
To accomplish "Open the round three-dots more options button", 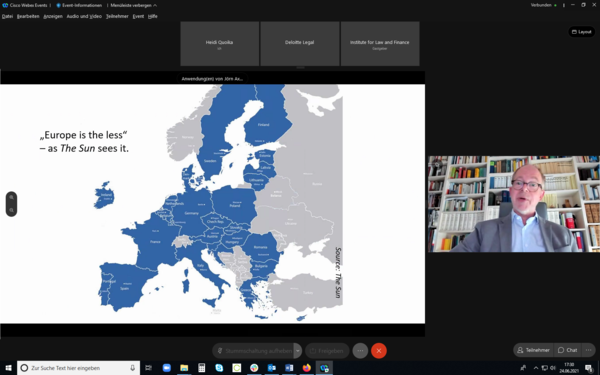I will pyautogui.click(x=360, y=351).
